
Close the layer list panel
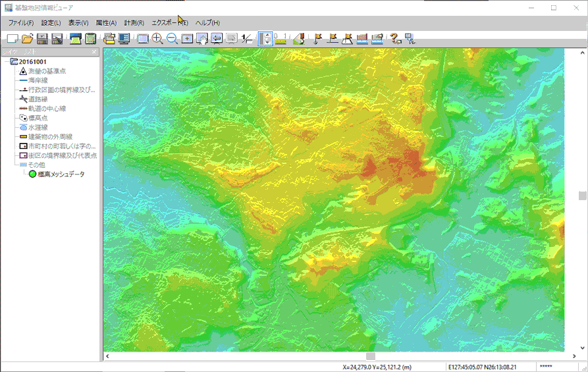click(x=94, y=52)
